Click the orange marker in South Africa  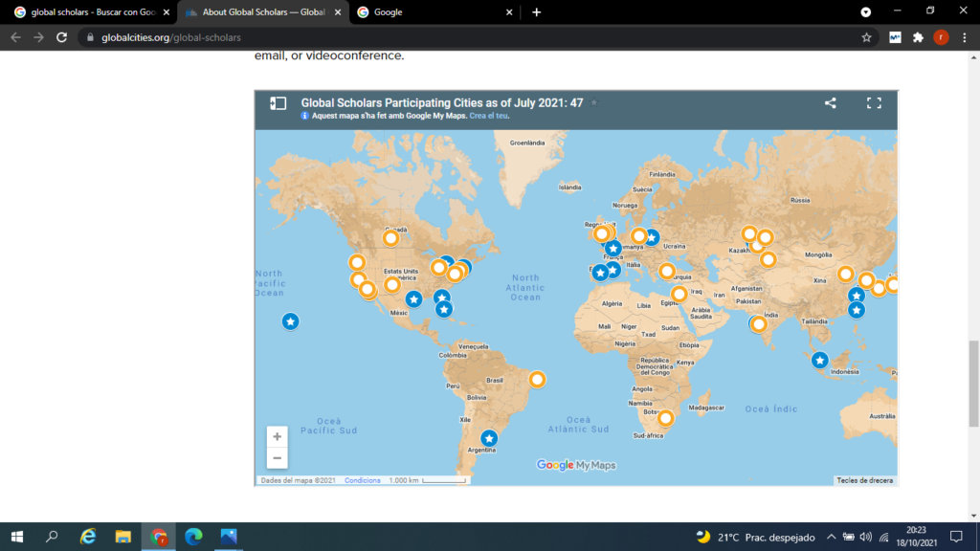(x=665, y=418)
